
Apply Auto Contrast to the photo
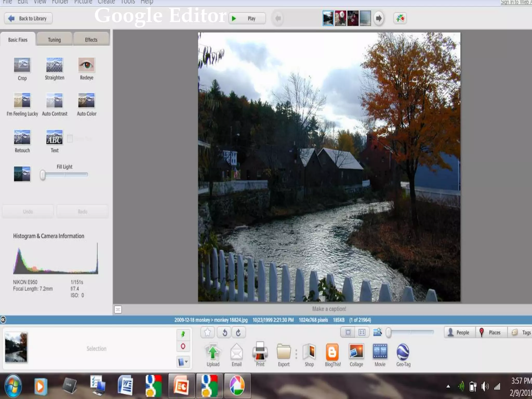point(54,101)
